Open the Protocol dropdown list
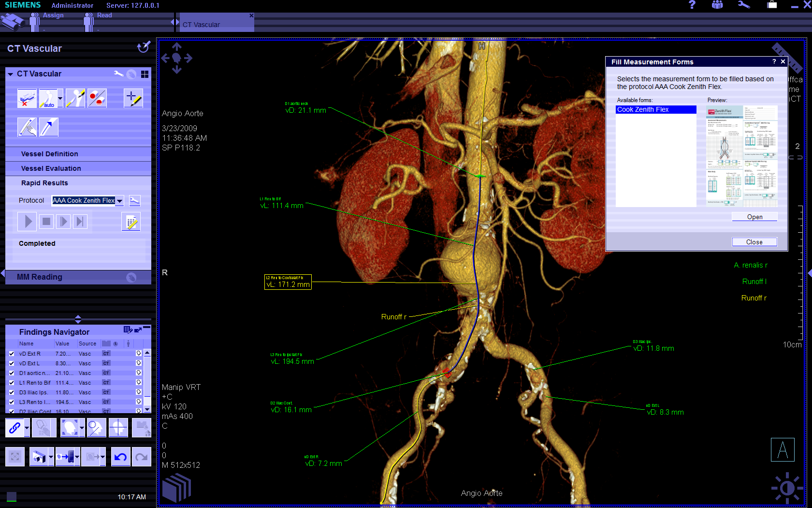 coord(119,201)
